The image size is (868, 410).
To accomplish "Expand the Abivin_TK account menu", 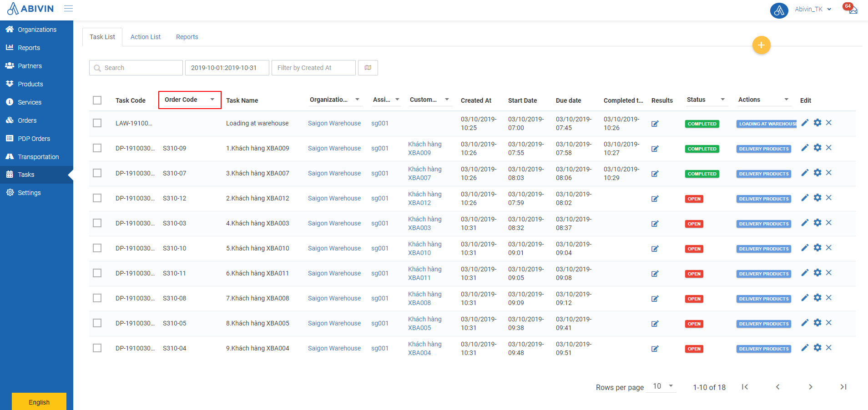I will [813, 9].
